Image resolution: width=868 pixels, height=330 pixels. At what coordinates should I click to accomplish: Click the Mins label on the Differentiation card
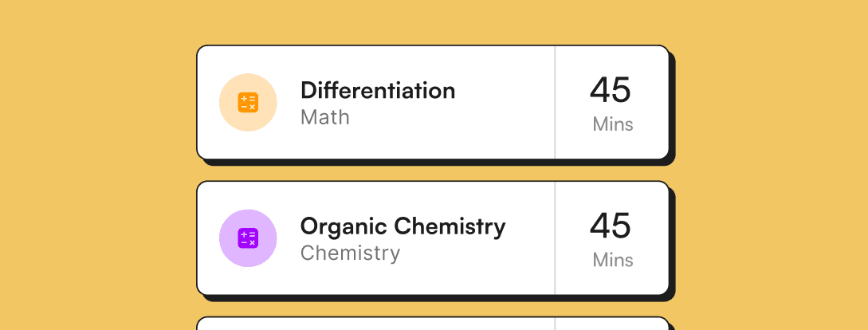tap(613, 124)
